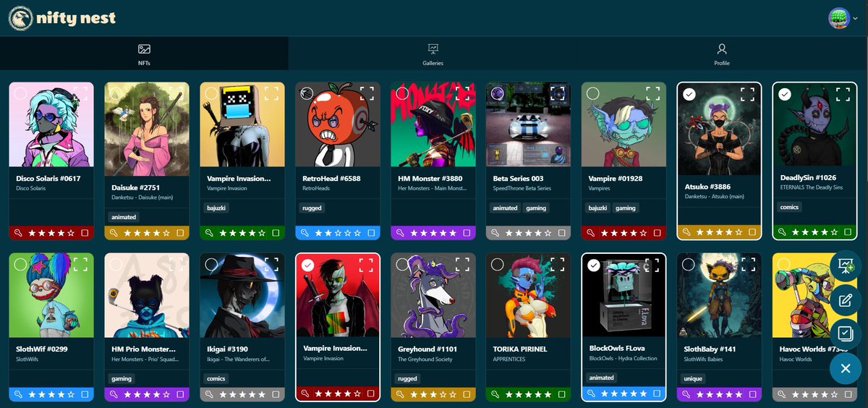Screen dimensions: 868x408
Task: Tick footer checkbox on Greyhound #1101
Action: 467,394
